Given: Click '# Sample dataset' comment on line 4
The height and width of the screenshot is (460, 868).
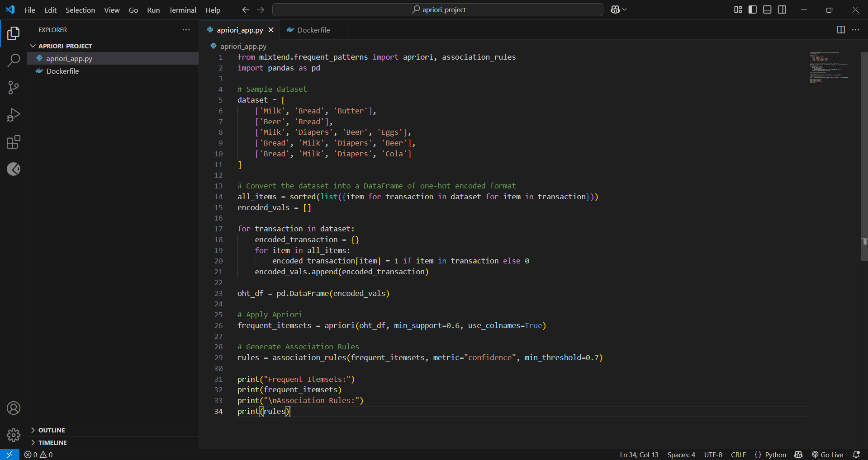Looking at the screenshot, I should [x=272, y=89].
